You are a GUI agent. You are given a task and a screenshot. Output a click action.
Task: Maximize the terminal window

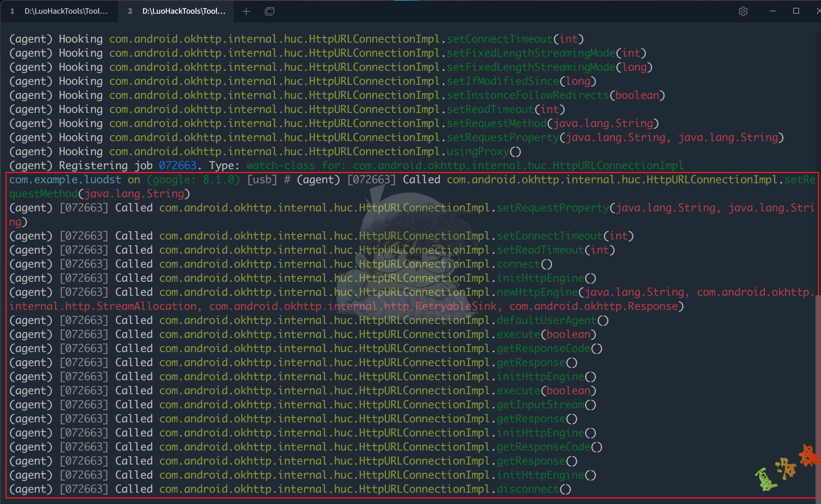pos(797,11)
